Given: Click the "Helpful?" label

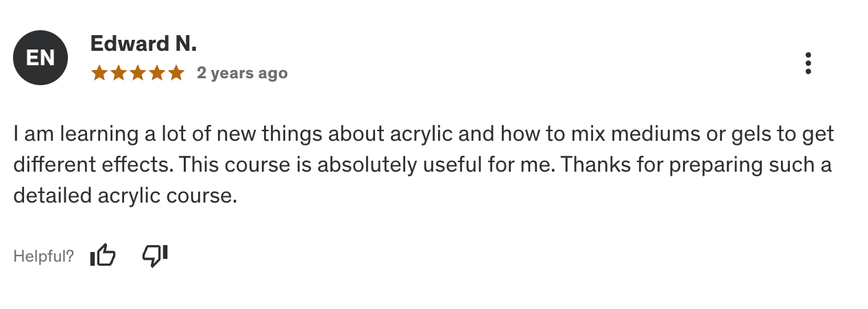Looking at the screenshot, I should click(43, 257).
